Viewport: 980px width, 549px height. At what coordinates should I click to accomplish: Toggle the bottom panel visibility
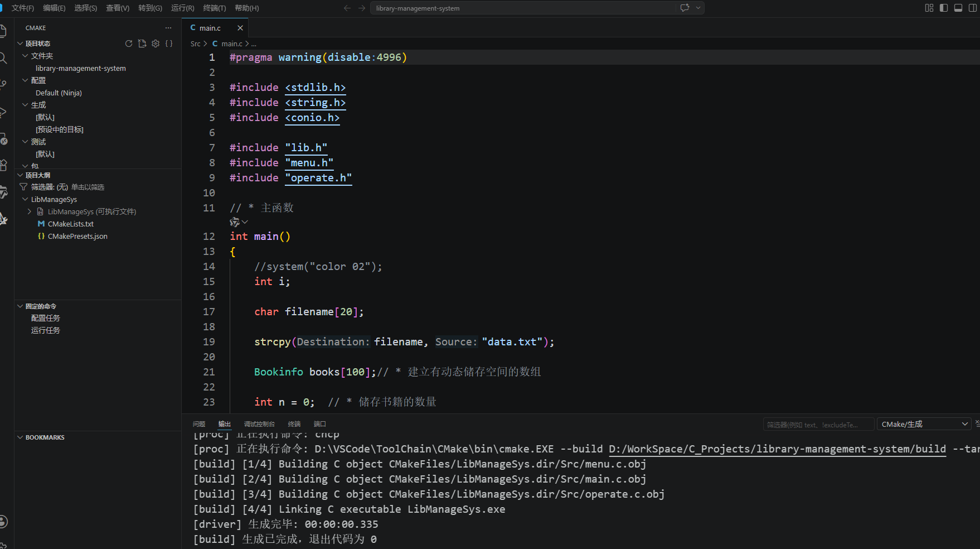pyautogui.click(x=958, y=8)
